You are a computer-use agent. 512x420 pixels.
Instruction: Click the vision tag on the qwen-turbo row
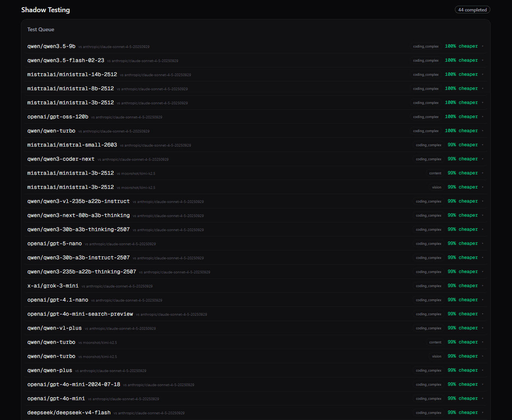point(437,356)
